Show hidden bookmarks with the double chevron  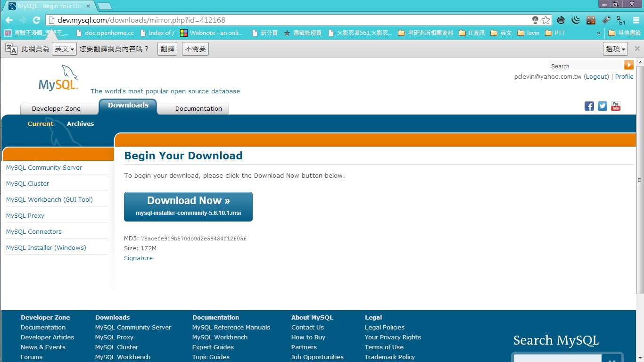click(599, 33)
